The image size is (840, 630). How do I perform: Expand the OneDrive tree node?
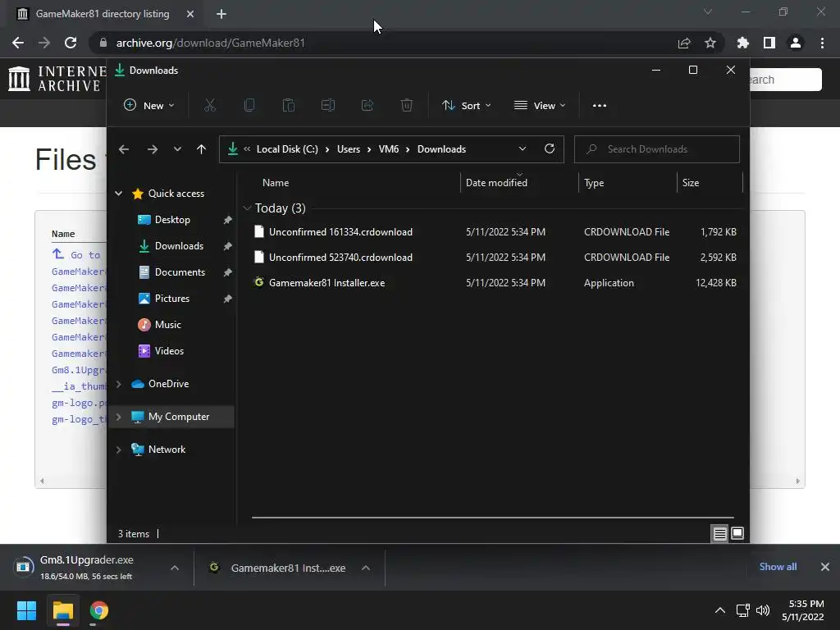tap(118, 384)
